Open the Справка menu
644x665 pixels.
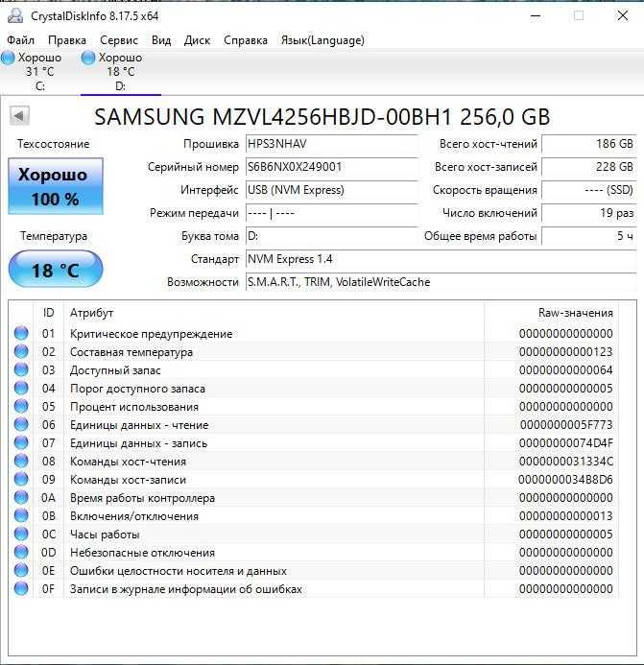click(246, 40)
